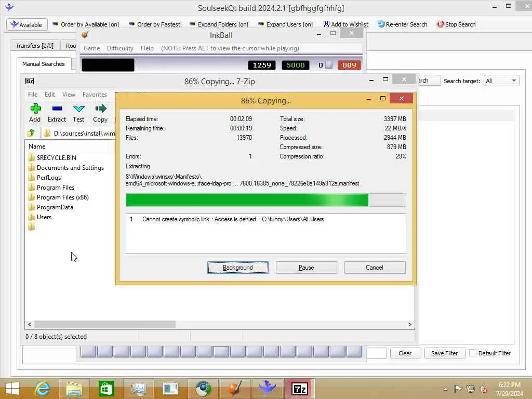Click the D:\sources\install.wim path field

click(79, 133)
